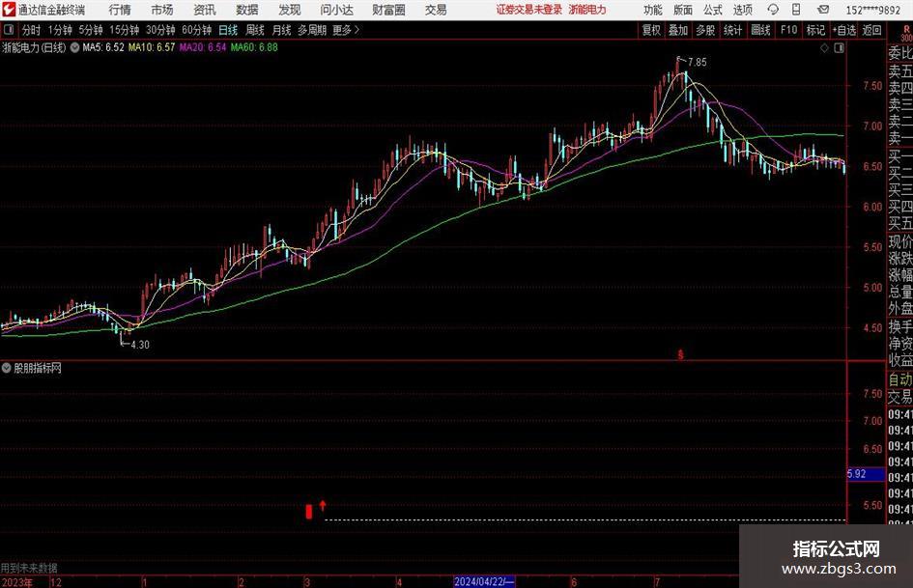
Task: Click the 2023年 timeline label
Action: point(17,582)
